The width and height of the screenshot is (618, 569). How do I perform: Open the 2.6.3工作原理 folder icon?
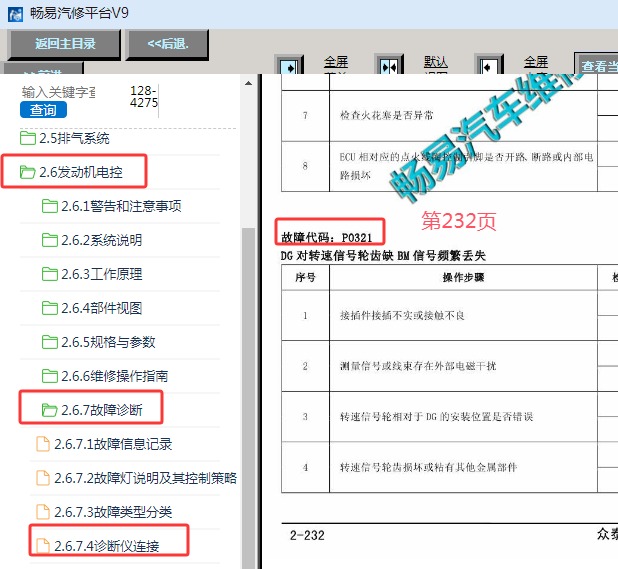[50, 274]
